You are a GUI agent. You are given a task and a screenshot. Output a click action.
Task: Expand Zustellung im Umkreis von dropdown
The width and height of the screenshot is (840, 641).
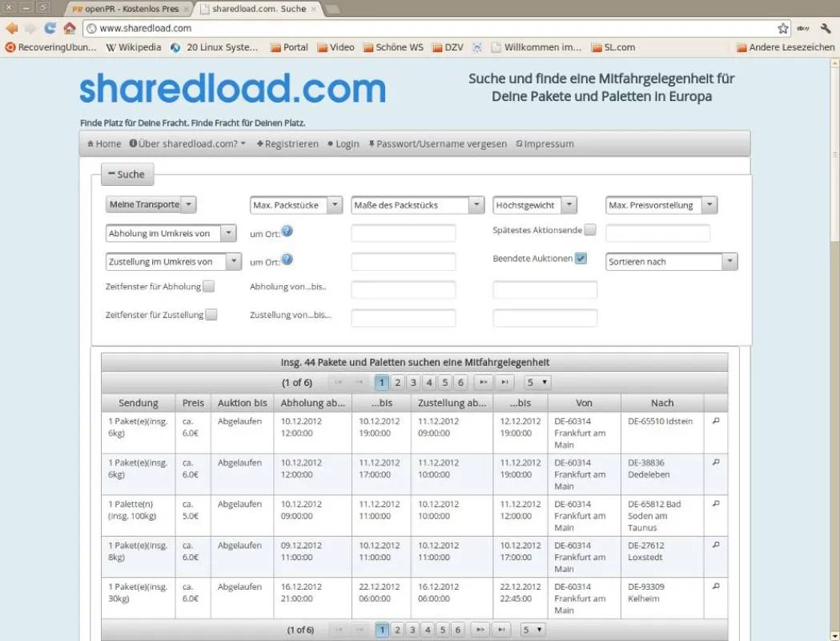174,261
